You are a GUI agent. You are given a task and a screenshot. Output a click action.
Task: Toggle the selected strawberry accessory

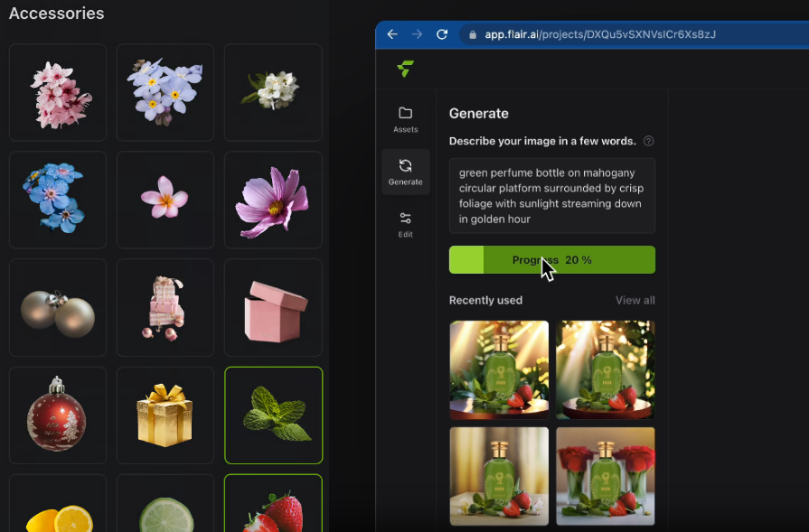[x=274, y=504]
